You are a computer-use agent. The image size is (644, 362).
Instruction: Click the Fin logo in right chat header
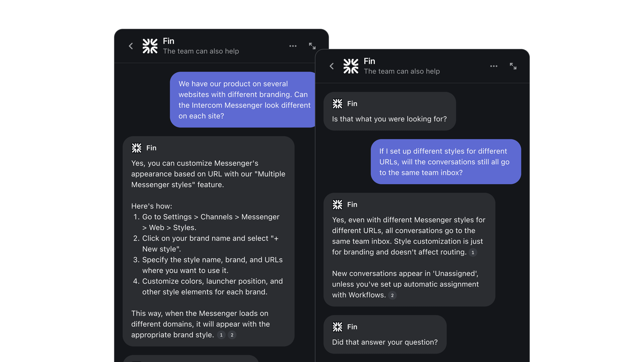click(351, 66)
